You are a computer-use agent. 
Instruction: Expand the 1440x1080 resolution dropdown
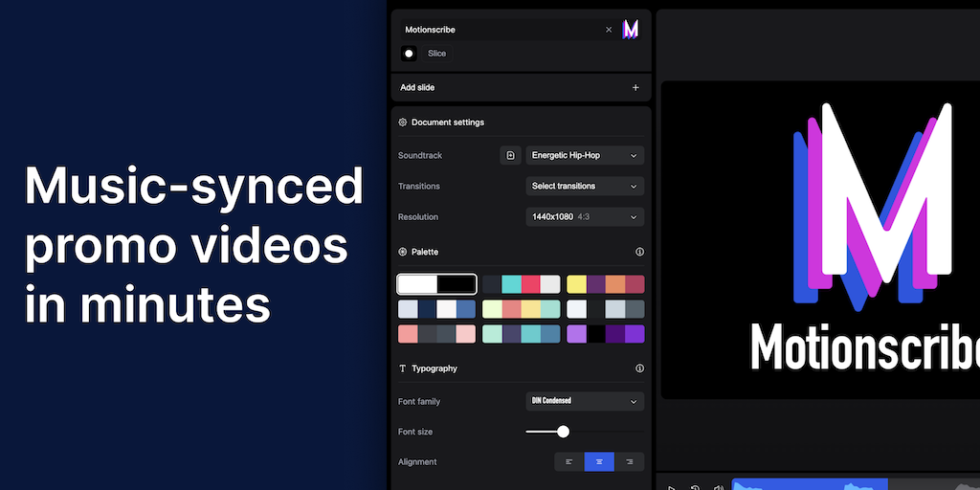[585, 217]
